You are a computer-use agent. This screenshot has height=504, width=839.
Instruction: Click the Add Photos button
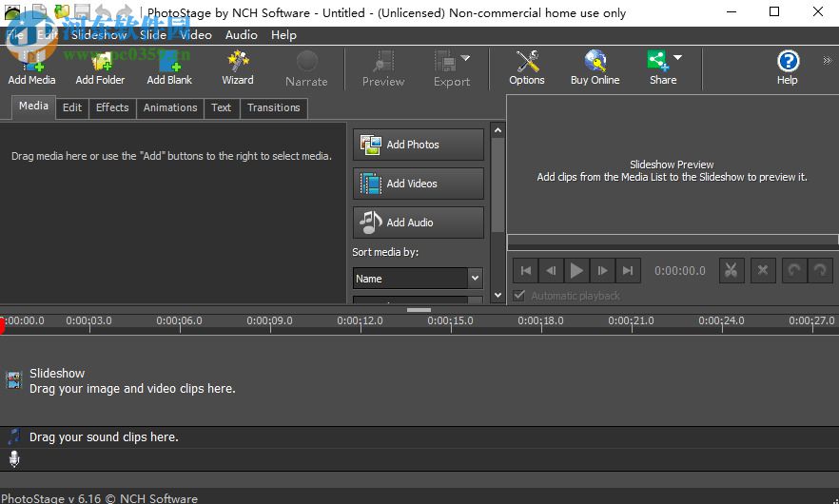click(x=419, y=145)
